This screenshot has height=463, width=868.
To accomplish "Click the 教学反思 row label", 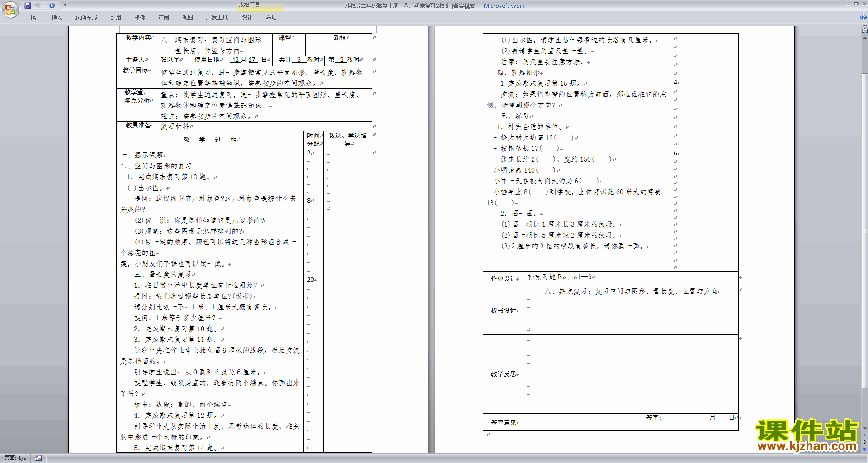I will click(504, 374).
